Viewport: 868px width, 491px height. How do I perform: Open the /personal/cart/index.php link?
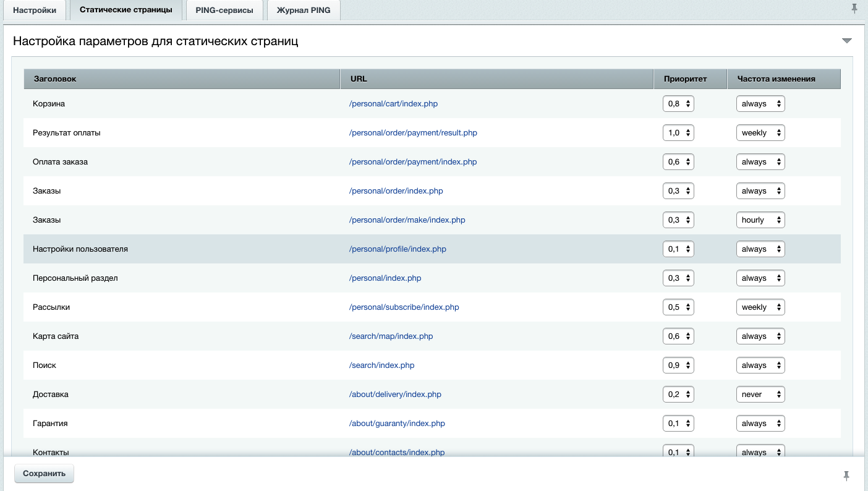click(393, 104)
